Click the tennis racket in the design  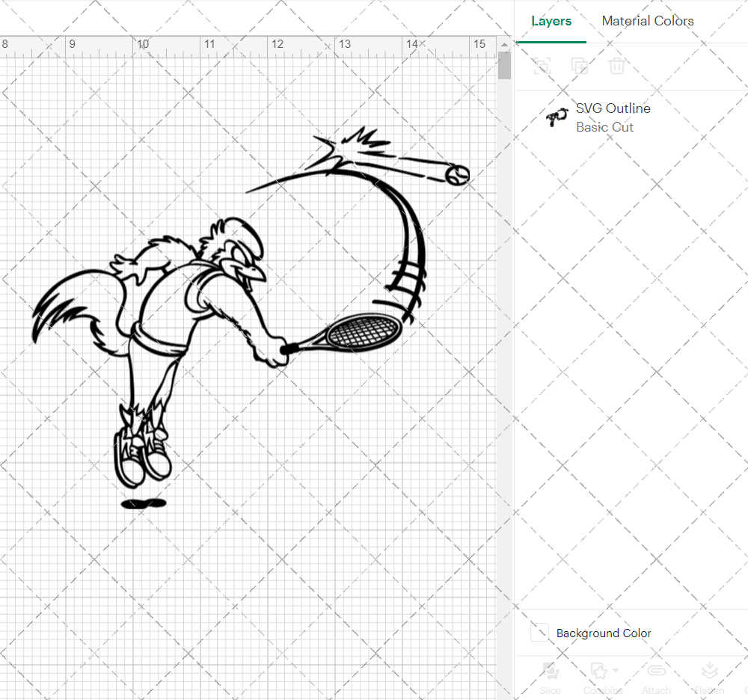point(342,335)
